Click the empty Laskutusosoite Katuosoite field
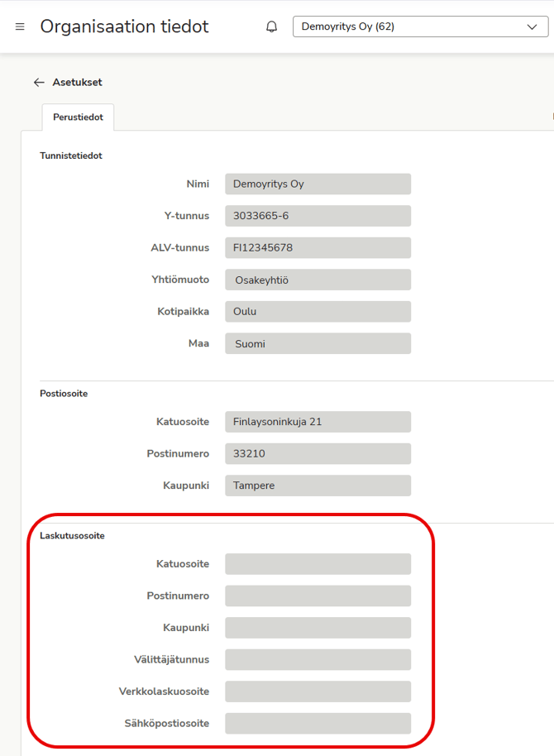This screenshot has height=756, width=554. pyautogui.click(x=318, y=564)
